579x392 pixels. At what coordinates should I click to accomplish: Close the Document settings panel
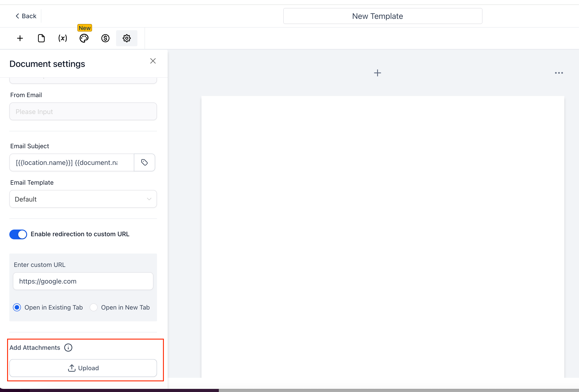(x=153, y=61)
